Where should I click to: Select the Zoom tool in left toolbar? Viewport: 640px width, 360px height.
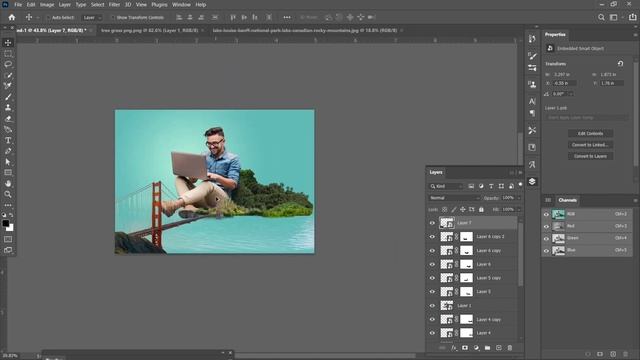point(8,194)
